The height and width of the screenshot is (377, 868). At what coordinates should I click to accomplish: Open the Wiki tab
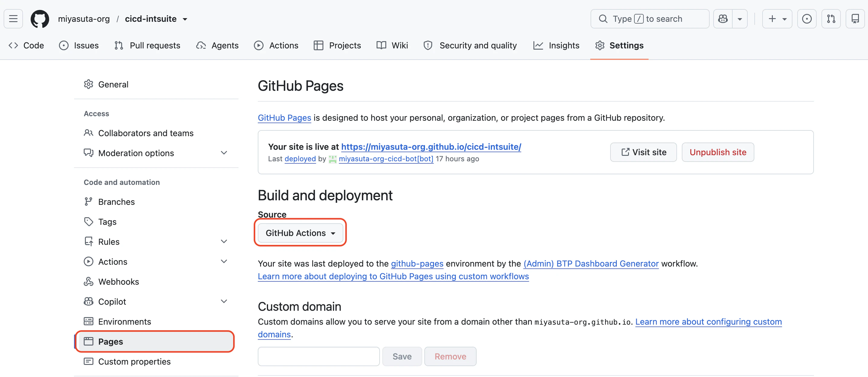[392, 45]
